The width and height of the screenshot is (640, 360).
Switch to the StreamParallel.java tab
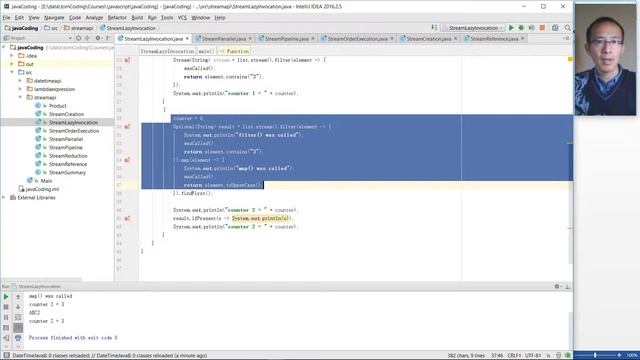click(224, 38)
